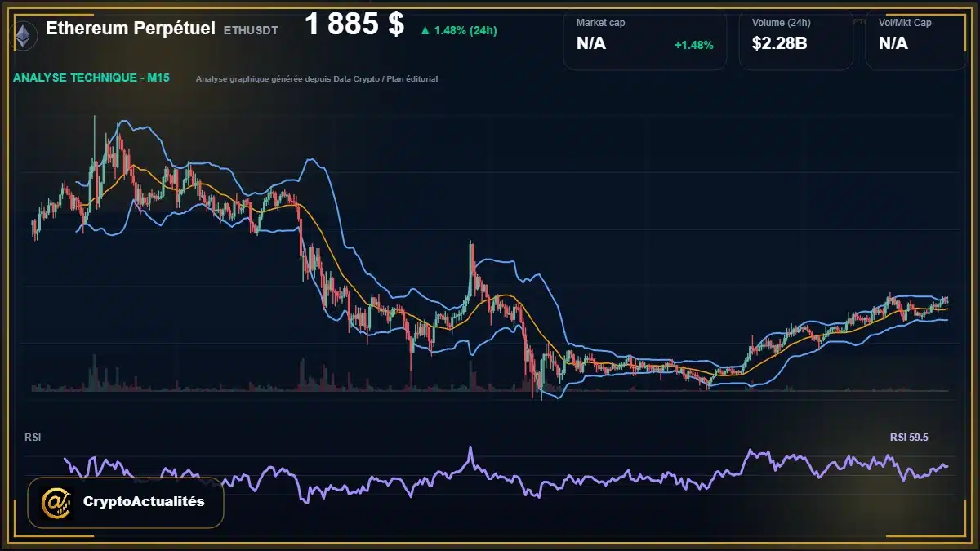Open the Vol/Mkt Cap card
This screenshot has width=980, height=551.
tap(916, 40)
